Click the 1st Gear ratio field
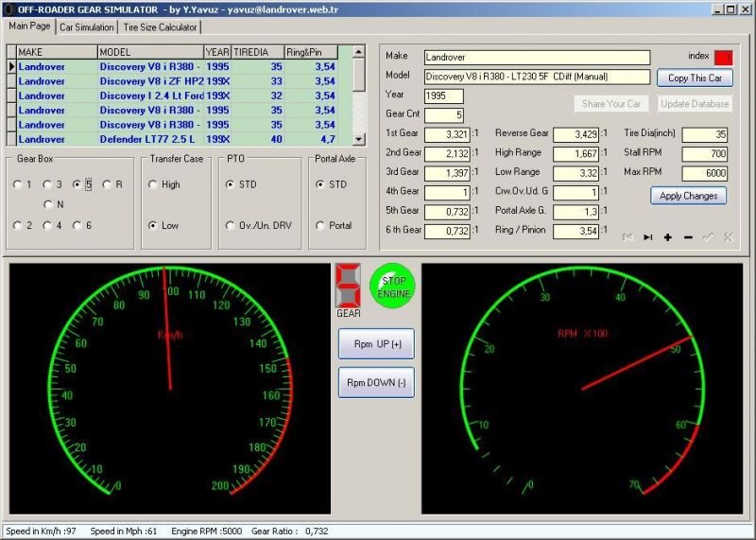The height and width of the screenshot is (540, 756). coord(447,134)
